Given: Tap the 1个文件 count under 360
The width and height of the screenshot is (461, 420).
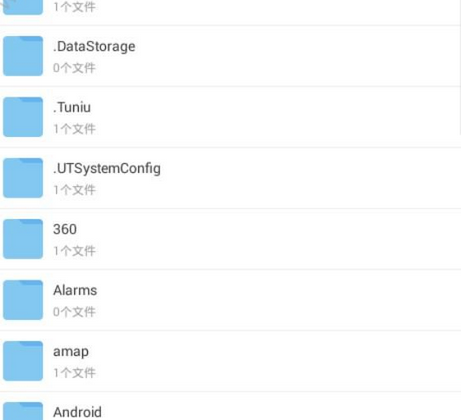Looking at the screenshot, I should click(74, 251).
